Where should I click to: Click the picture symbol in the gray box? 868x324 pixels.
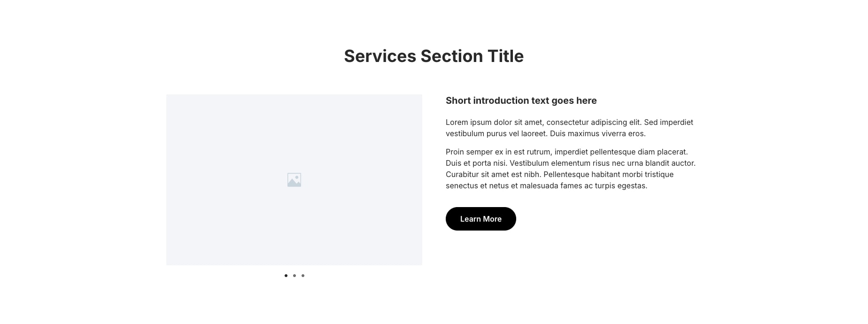pos(294,179)
